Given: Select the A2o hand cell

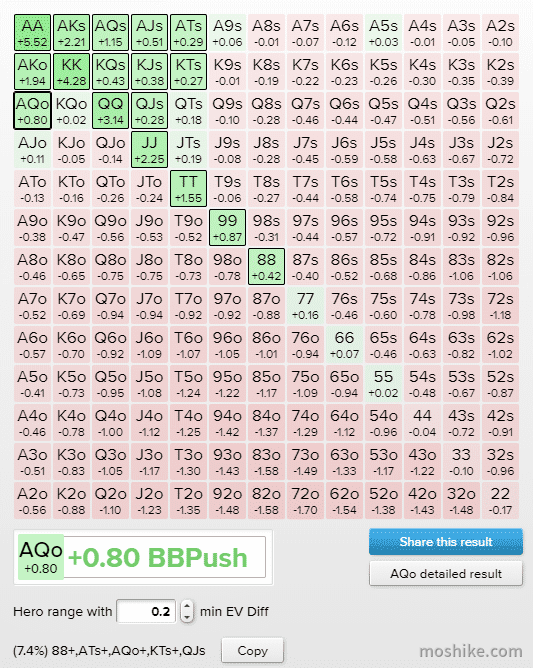Looking at the screenshot, I should coord(32,501).
